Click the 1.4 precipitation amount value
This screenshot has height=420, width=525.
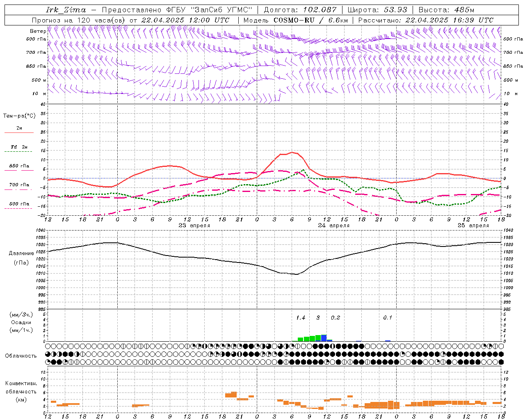[x=300, y=318]
